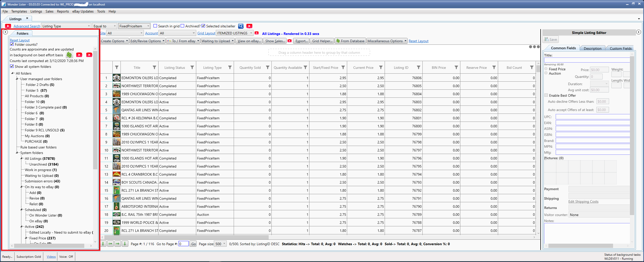Click the grid vertical scrollbar thumb
This screenshot has height=262, width=644.
click(538, 69)
